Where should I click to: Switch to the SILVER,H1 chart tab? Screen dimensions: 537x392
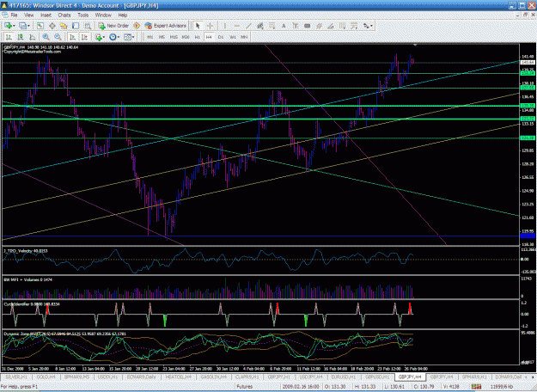tap(16, 377)
